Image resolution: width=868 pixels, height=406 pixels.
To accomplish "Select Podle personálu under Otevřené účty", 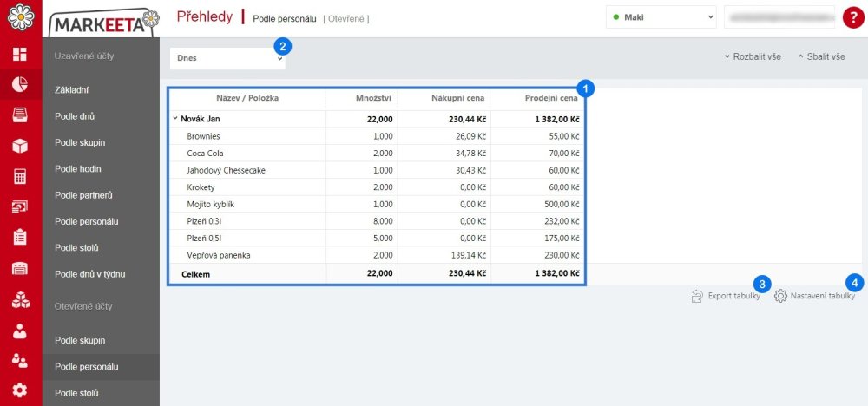I will tap(86, 367).
